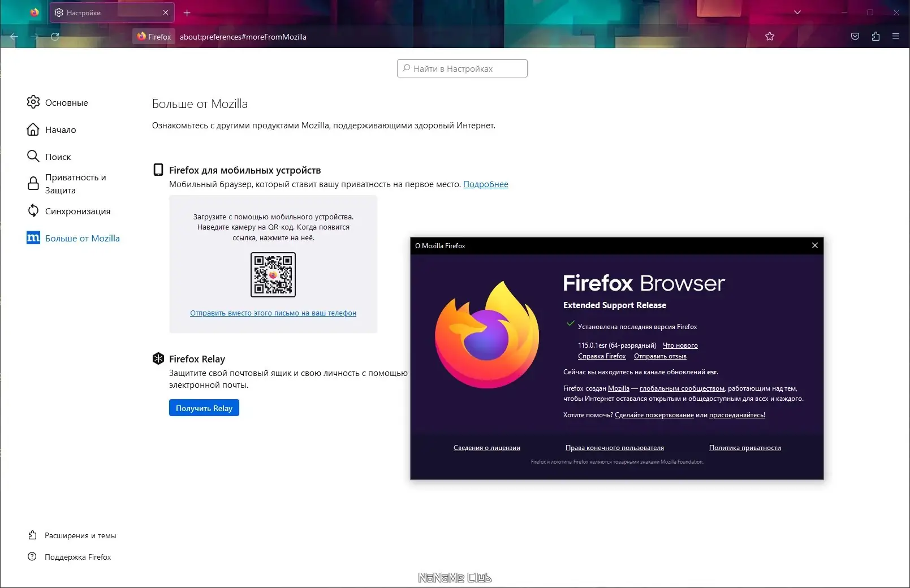Open the Основные settings category
Image resolution: width=910 pixels, height=588 pixels.
click(x=67, y=102)
